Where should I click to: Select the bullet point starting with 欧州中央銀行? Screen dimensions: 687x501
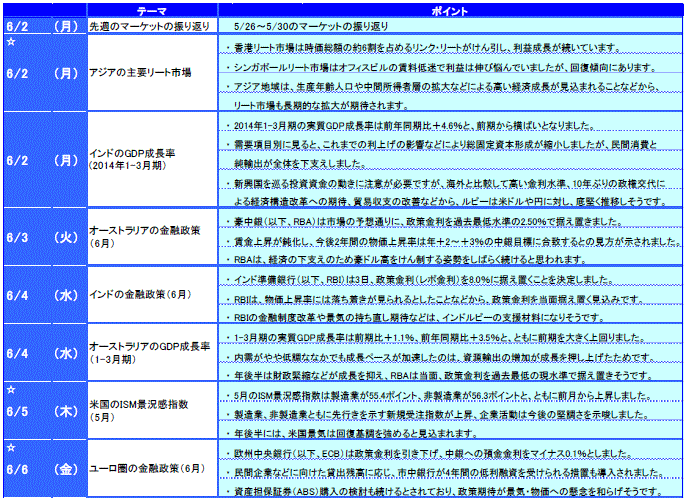pos(424,453)
